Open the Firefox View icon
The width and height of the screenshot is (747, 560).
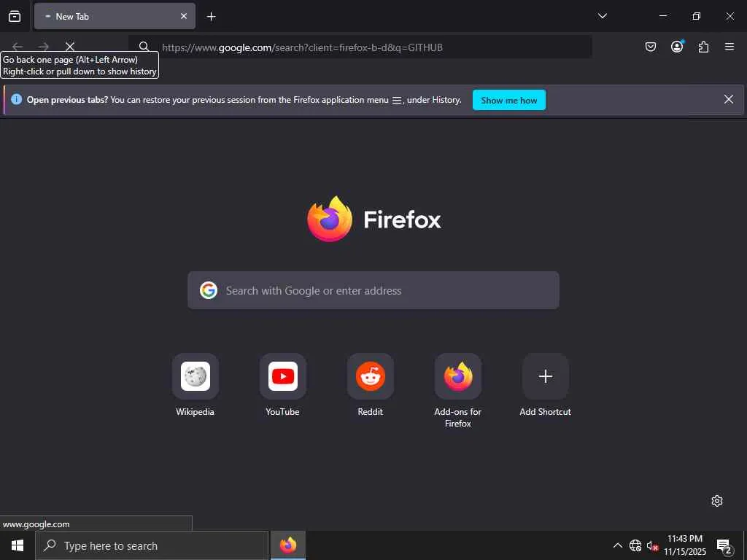[15, 16]
